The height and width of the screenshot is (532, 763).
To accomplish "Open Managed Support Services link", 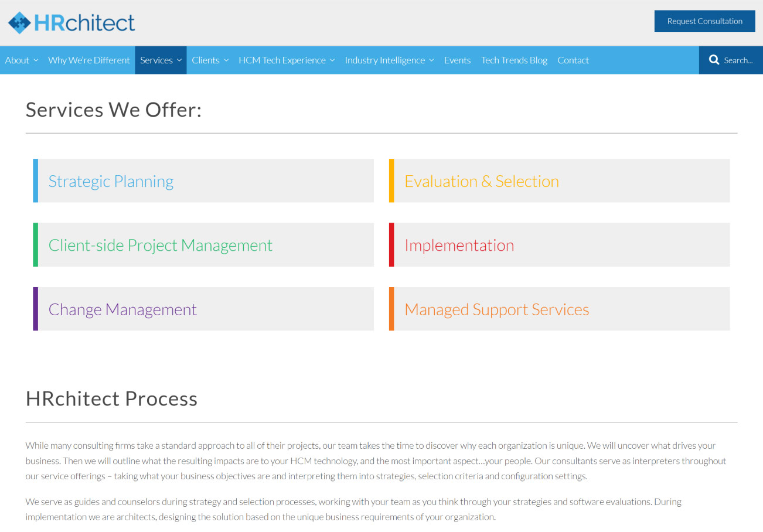I will point(497,309).
